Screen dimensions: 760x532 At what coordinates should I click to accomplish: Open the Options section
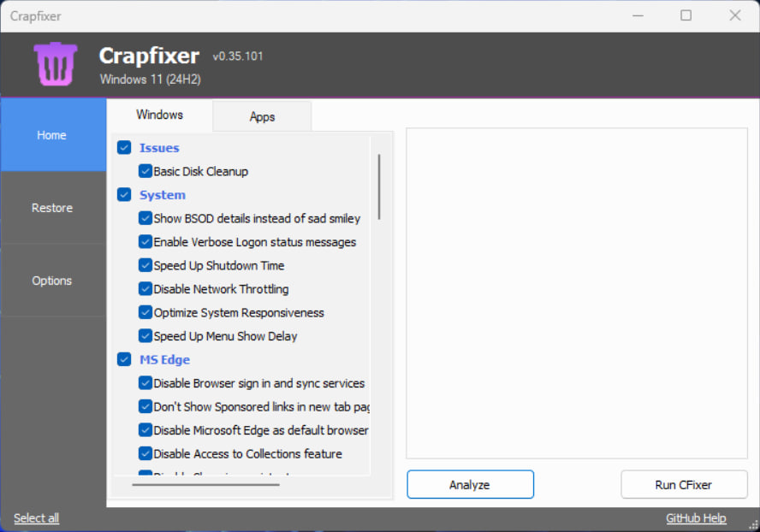coord(53,281)
